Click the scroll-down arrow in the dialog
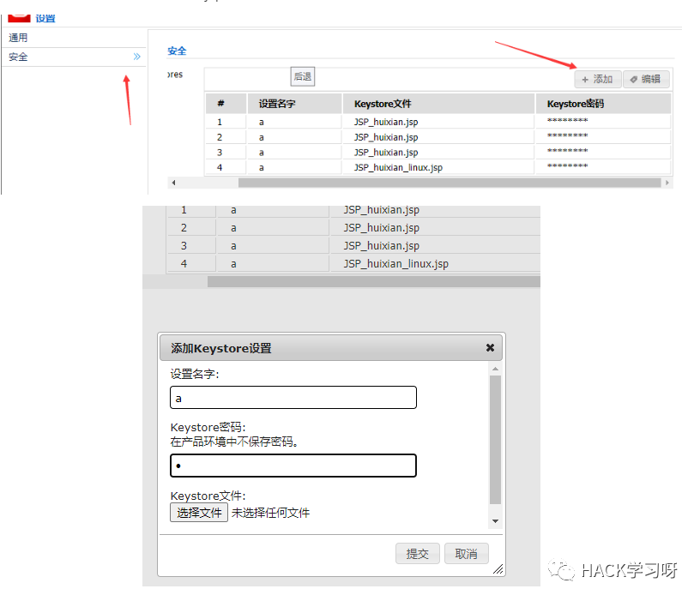Viewport: 700px width, 601px height. (495, 519)
